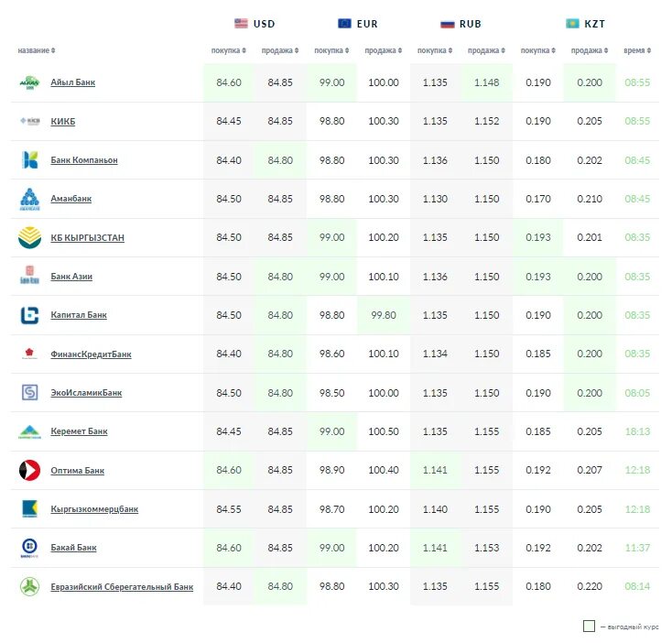Click the RUB flag icon
672x643 pixels.
tap(447, 24)
